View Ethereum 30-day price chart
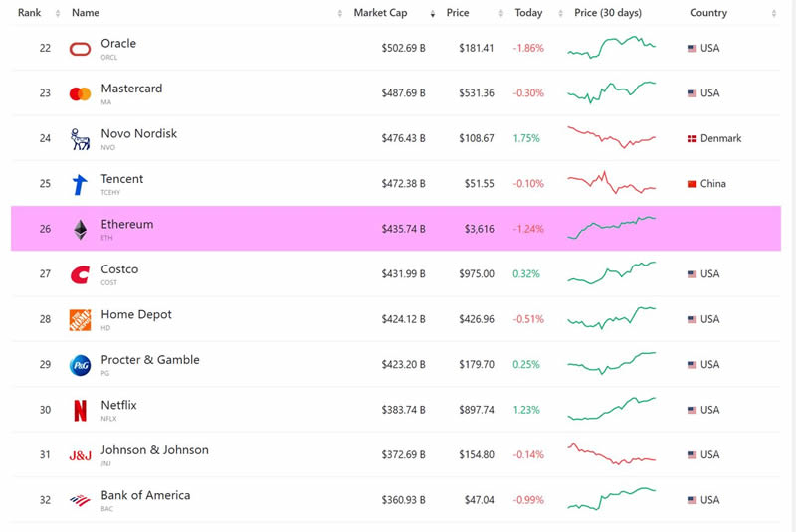 coord(611,228)
